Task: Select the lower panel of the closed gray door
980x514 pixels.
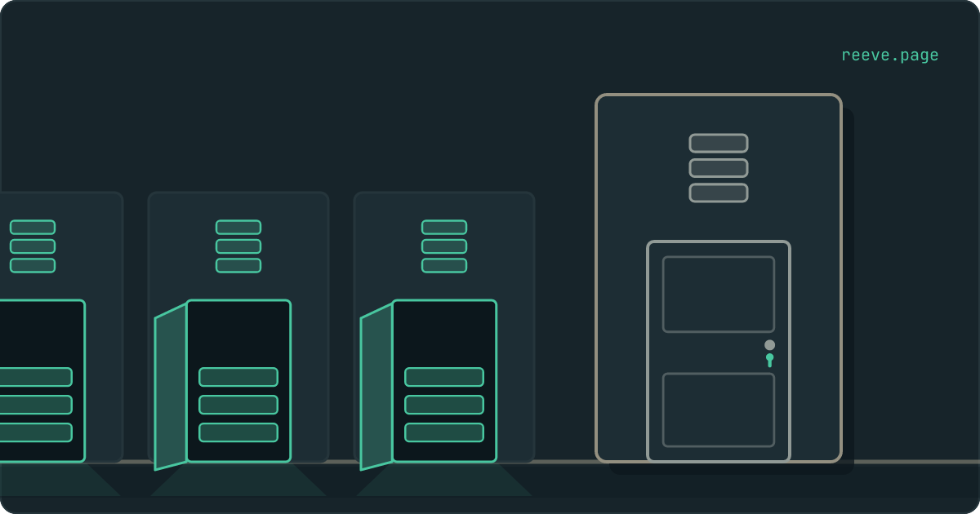Action: click(x=719, y=410)
